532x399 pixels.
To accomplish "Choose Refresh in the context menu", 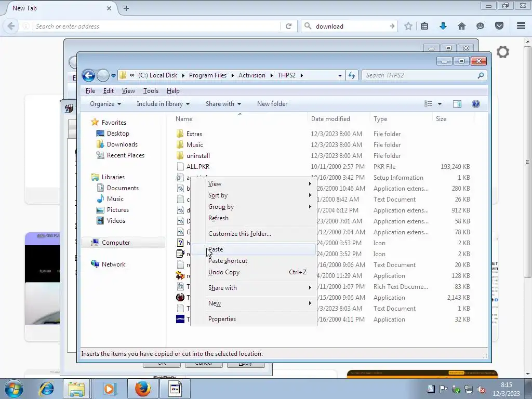I will tap(254, 218).
